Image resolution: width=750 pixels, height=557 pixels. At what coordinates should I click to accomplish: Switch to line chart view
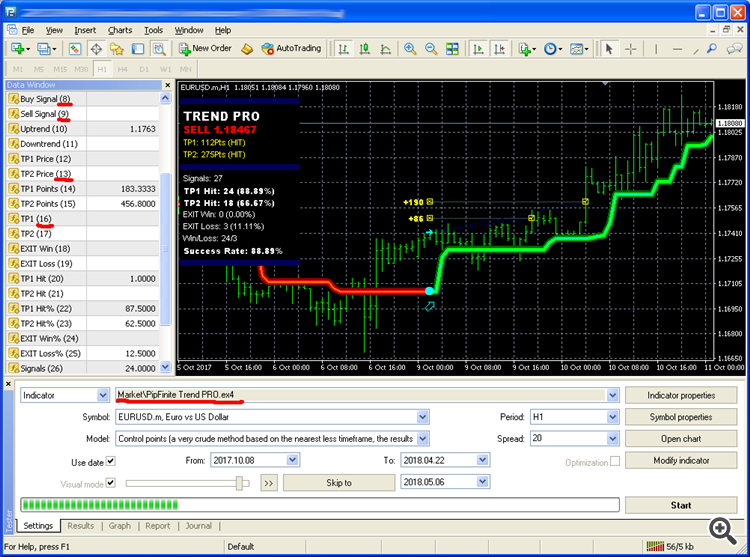(386, 49)
